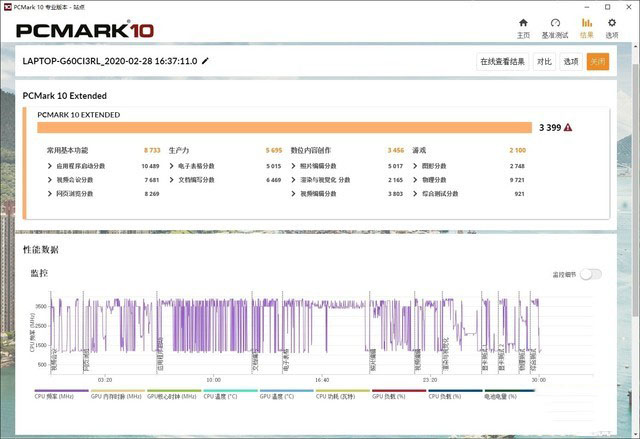Click the 游戏 heading
This screenshot has height=439, width=640.
(419, 150)
